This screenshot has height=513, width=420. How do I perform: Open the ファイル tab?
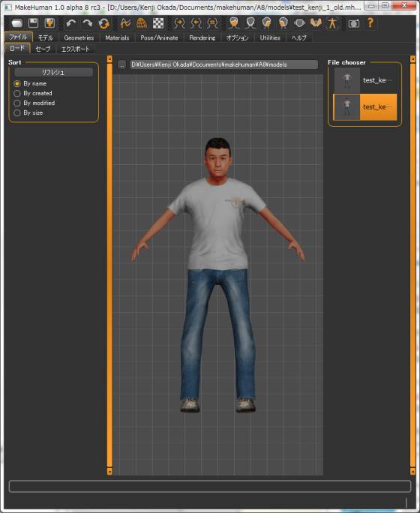pos(18,37)
